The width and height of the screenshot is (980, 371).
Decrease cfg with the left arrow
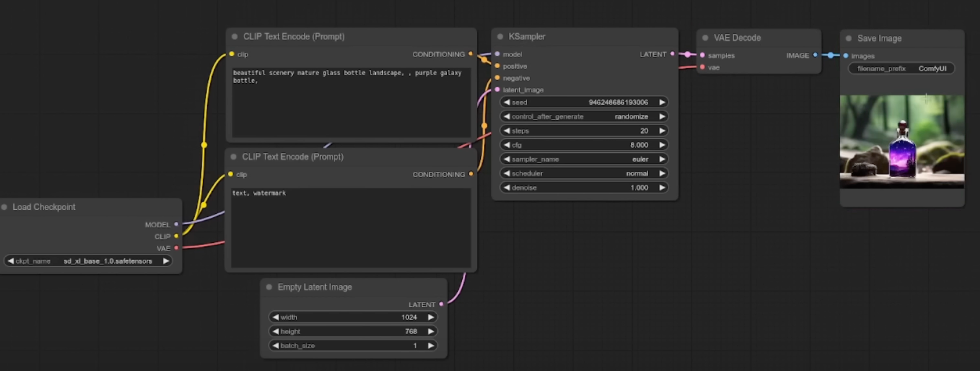pyautogui.click(x=507, y=145)
